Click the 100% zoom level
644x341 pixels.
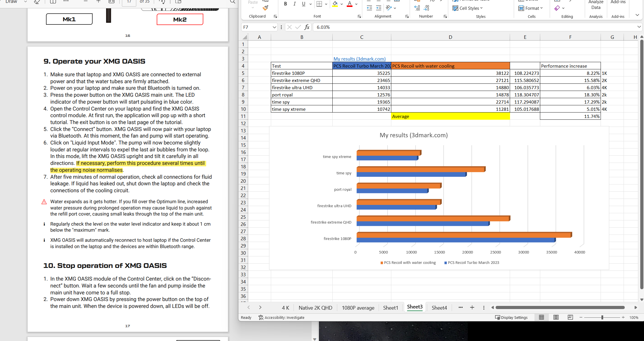tap(634, 317)
